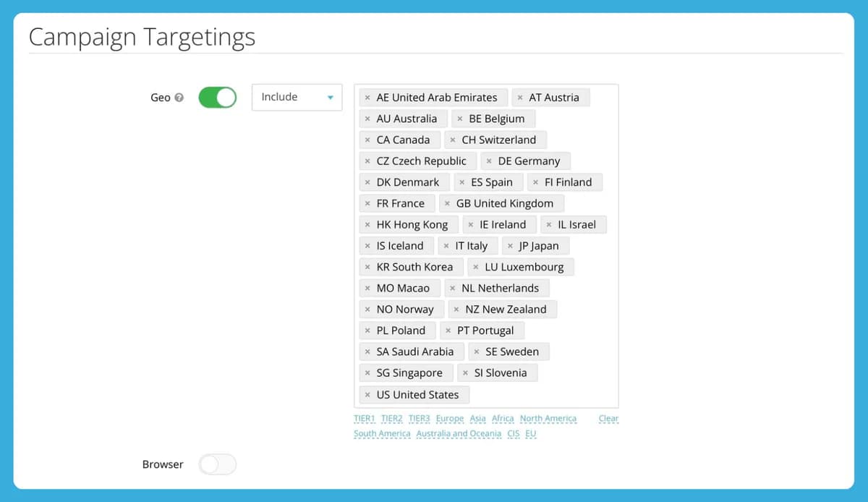Choose the Australia and Oceania preset
Image resolution: width=868 pixels, height=502 pixels.
click(459, 434)
